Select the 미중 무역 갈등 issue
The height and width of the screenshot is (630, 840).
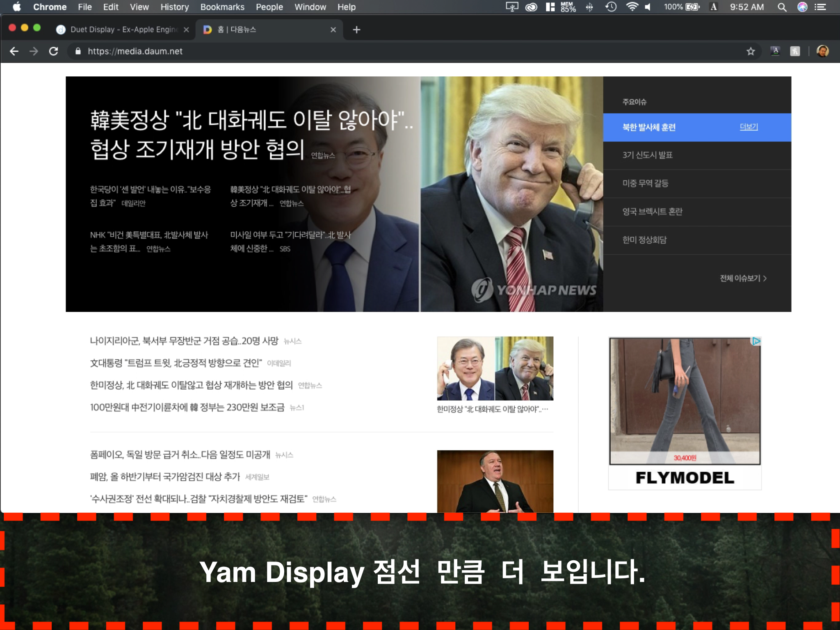(x=646, y=183)
